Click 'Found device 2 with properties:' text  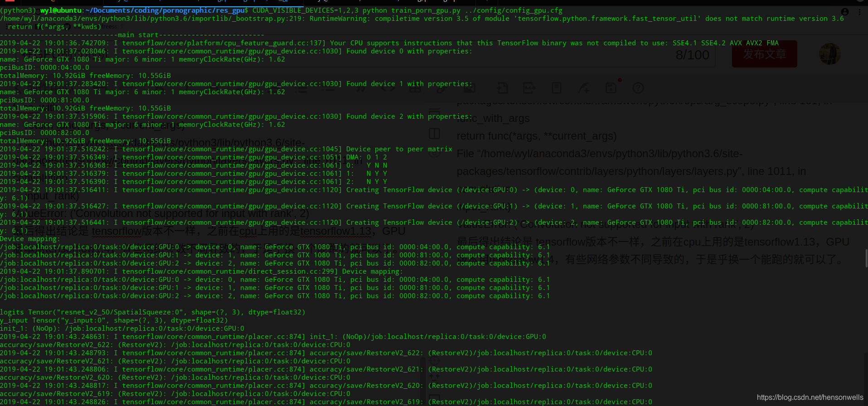click(x=409, y=116)
